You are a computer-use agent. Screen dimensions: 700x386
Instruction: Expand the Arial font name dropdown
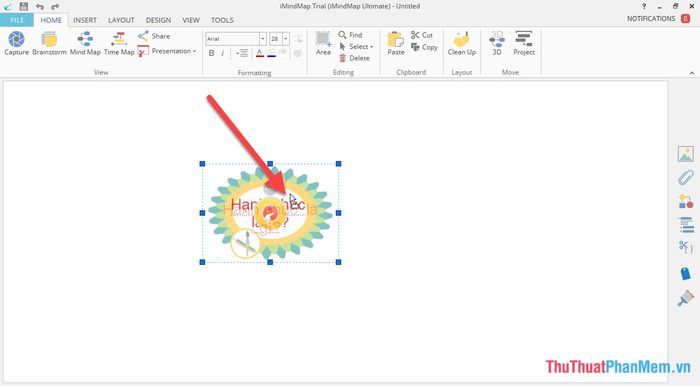(262, 39)
